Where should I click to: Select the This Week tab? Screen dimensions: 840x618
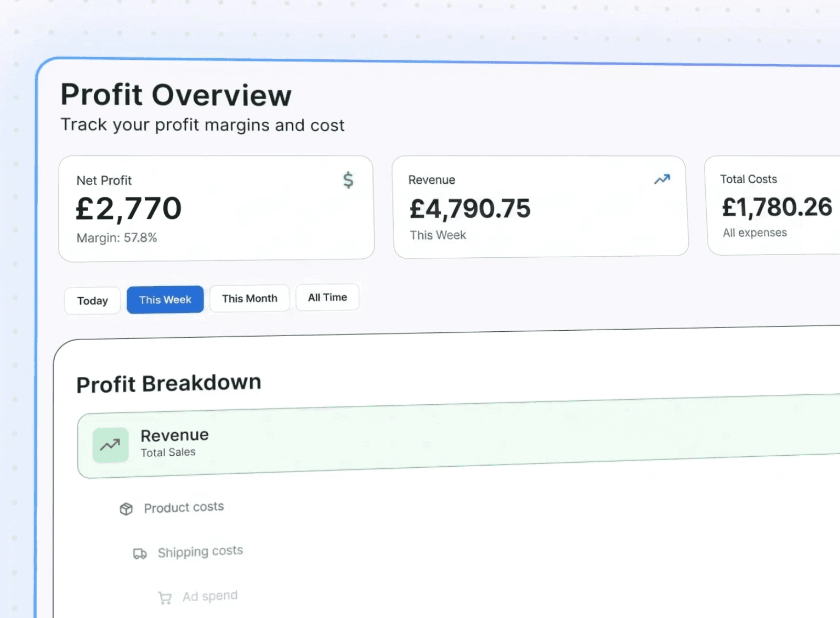tap(165, 299)
